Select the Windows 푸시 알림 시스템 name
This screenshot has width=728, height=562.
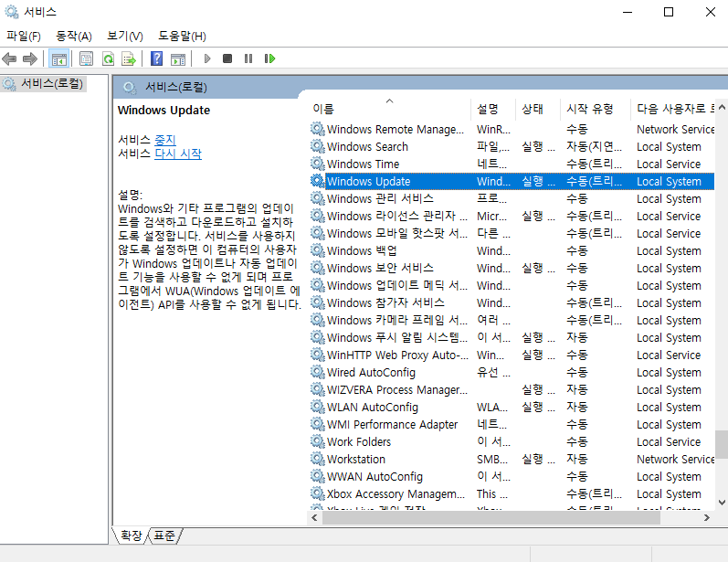[x=397, y=338]
